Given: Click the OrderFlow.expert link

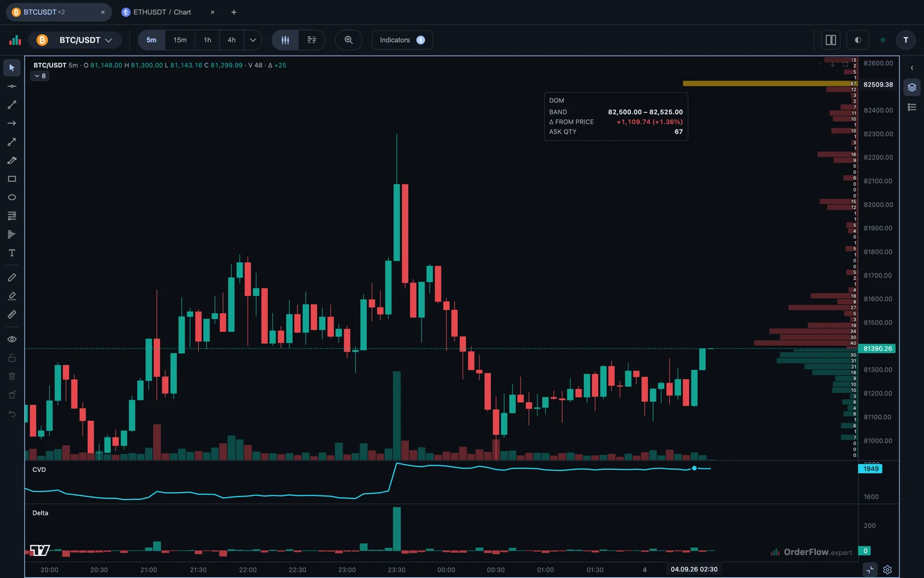Looking at the screenshot, I should [x=811, y=552].
